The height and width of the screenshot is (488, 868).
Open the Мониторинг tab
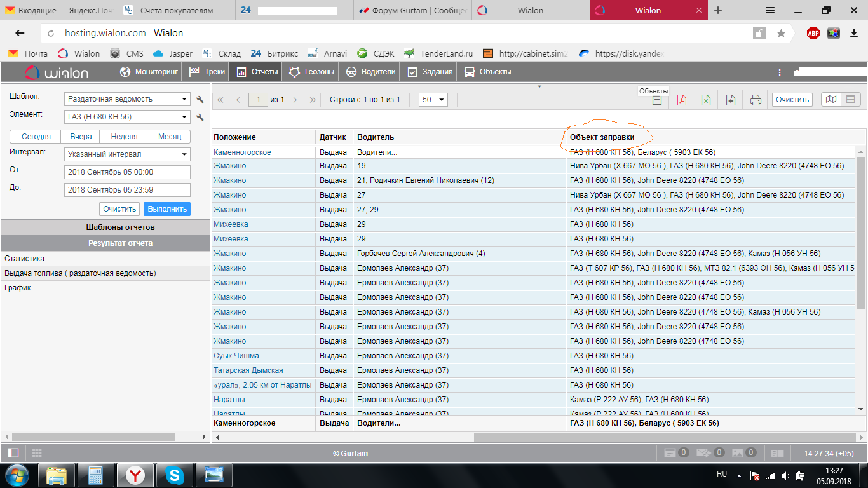[149, 72]
